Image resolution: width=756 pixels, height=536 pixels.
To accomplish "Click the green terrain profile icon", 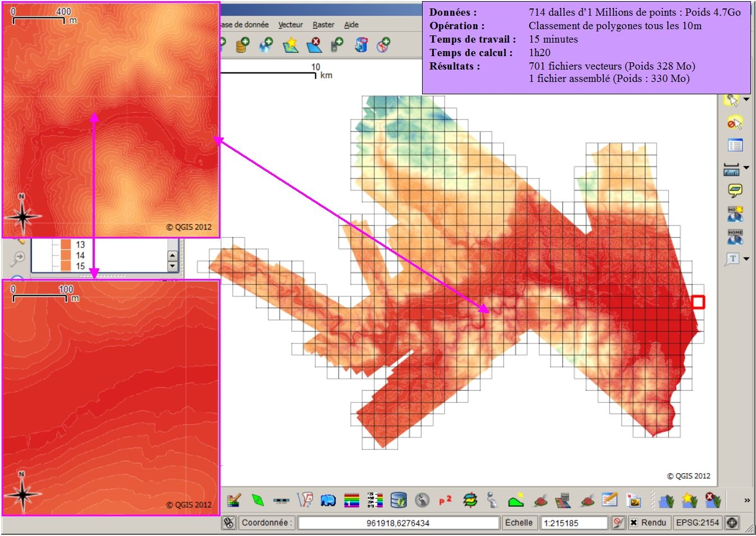I will click(x=516, y=500).
